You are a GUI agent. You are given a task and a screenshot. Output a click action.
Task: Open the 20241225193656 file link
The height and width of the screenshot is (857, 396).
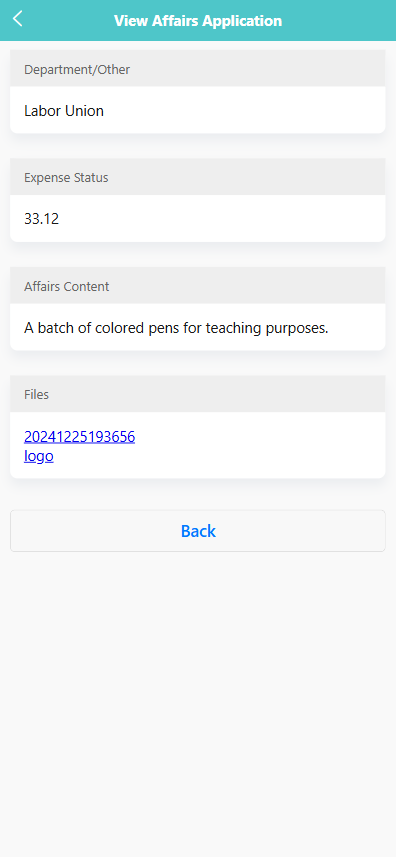point(79,437)
